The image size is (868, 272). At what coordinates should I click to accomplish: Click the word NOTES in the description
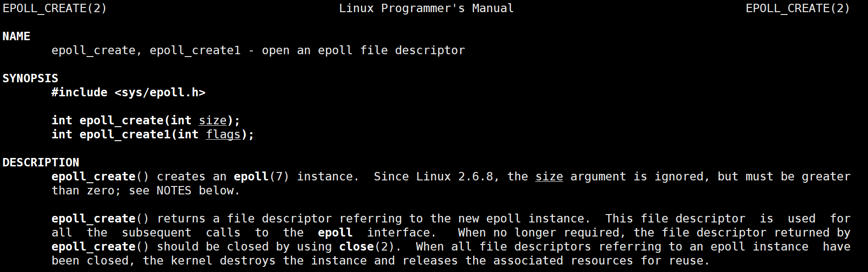coord(174,191)
